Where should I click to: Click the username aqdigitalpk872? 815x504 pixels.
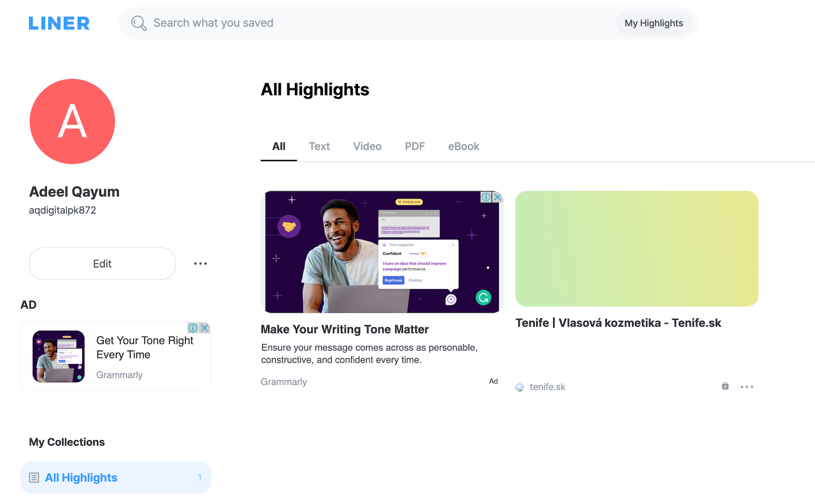tap(63, 210)
